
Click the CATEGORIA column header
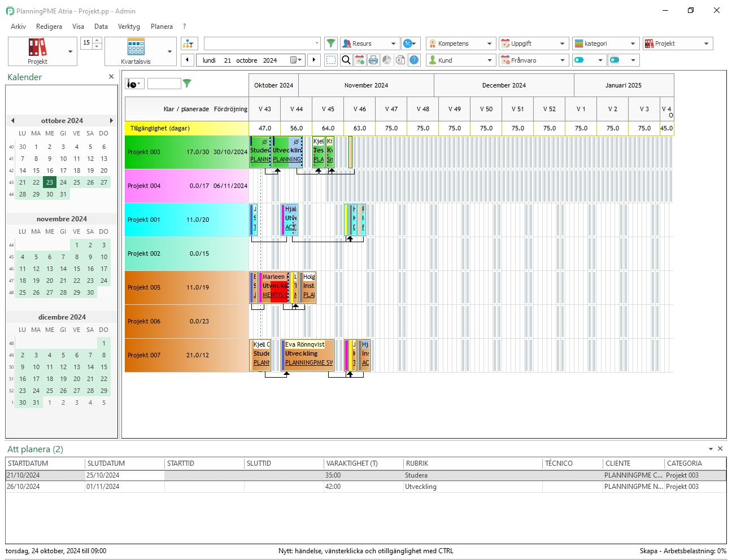click(695, 463)
